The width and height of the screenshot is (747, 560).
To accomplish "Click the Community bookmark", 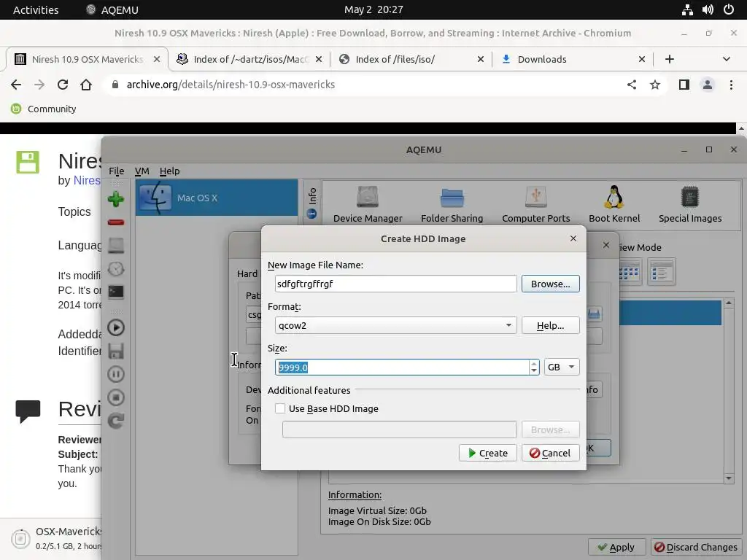I will (43, 109).
